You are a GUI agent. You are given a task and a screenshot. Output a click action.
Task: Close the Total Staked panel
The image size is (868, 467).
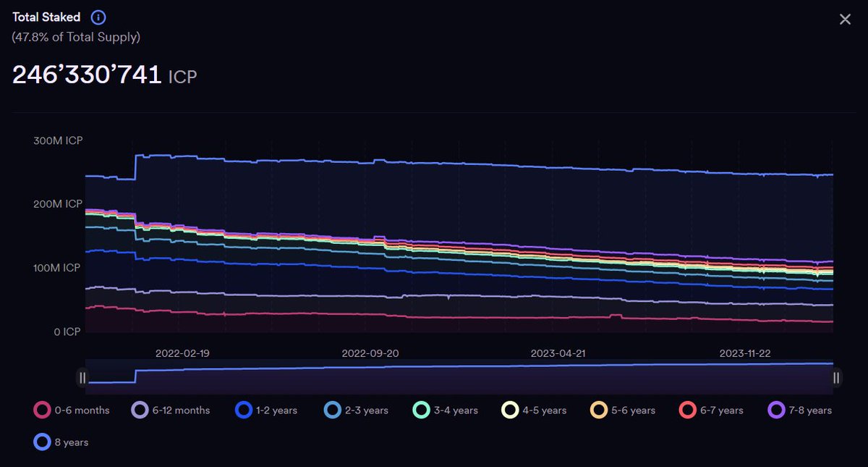click(845, 19)
